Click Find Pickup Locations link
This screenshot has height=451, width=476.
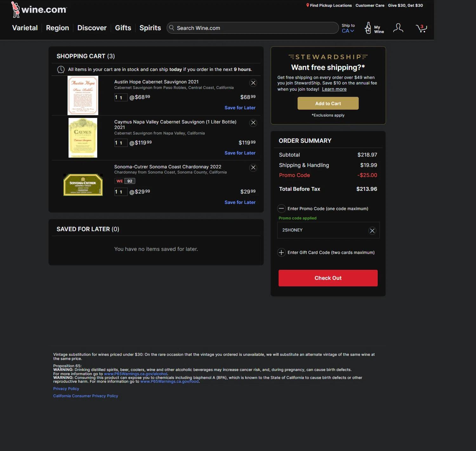(331, 5)
